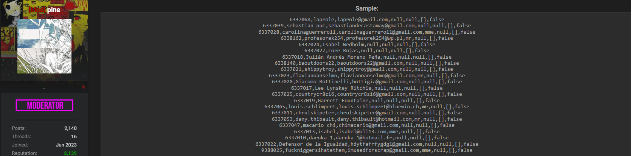Viewport: 644px width, 156px height.
Task: Click the sample row starting with 6337010
Action: 366,138
